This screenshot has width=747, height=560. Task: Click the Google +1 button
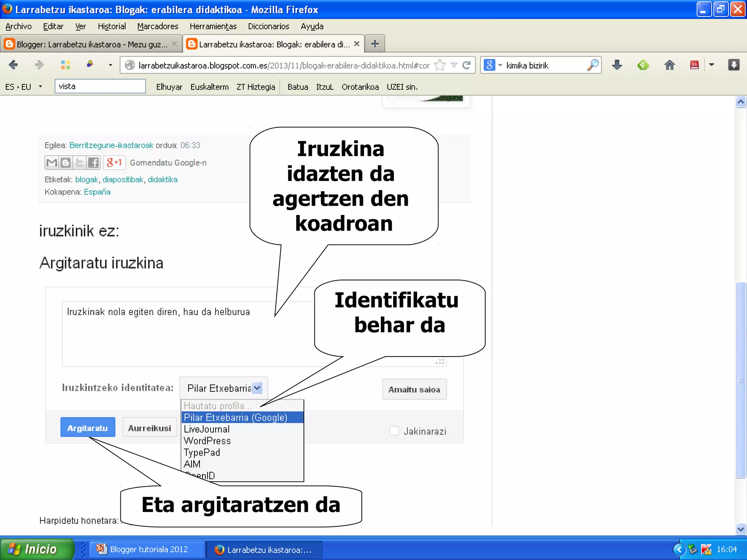(114, 163)
